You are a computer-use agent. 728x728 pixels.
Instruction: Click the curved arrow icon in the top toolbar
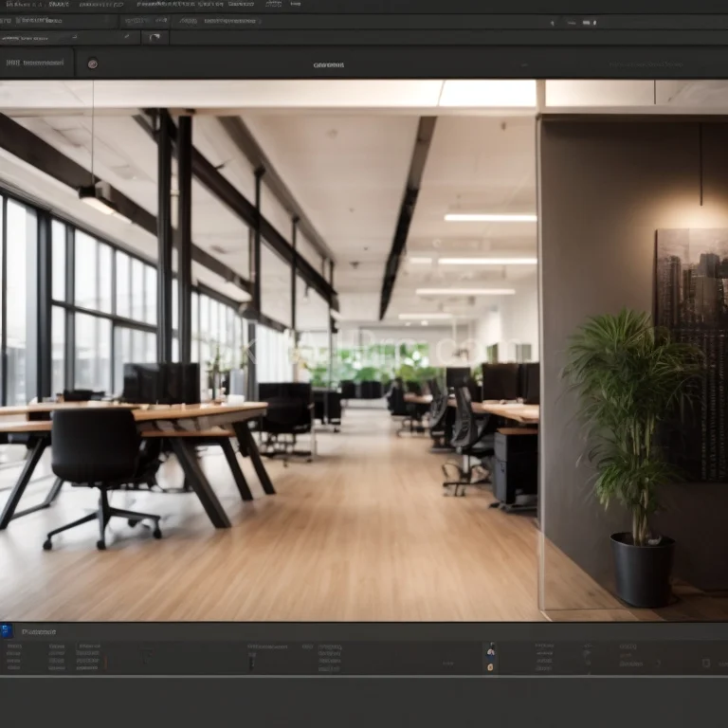(x=155, y=38)
